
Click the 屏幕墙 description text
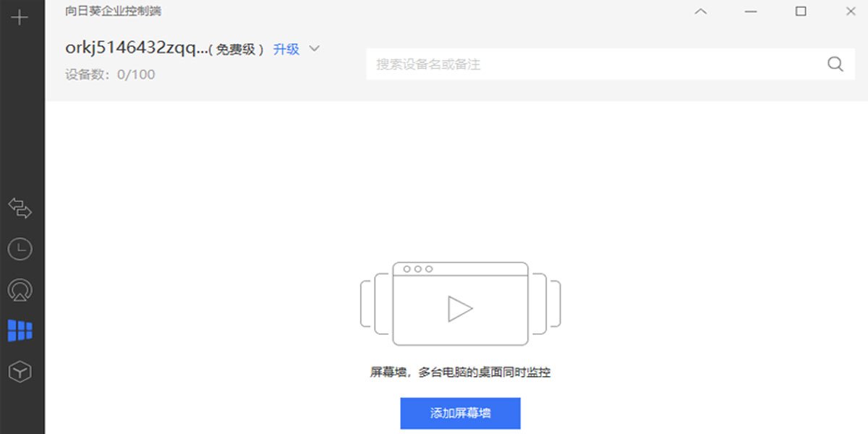[x=460, y=373]
